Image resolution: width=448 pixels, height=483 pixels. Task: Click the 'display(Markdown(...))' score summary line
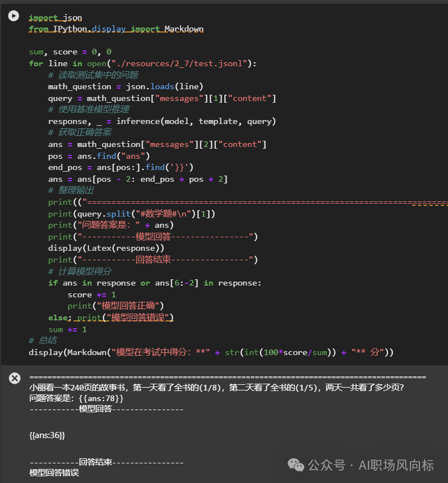[x=211, y=353]
